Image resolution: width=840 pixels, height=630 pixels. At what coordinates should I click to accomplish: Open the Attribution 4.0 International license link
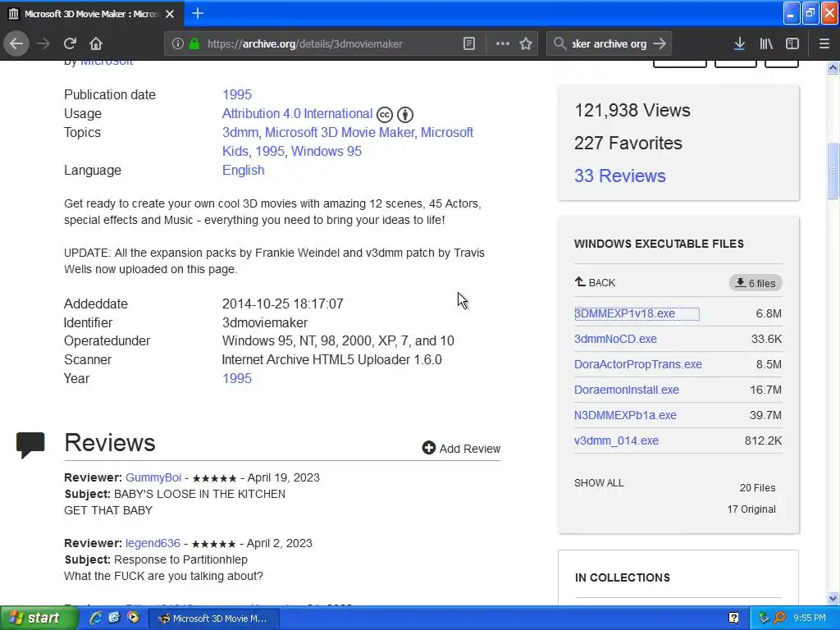[x=297, y=113]
